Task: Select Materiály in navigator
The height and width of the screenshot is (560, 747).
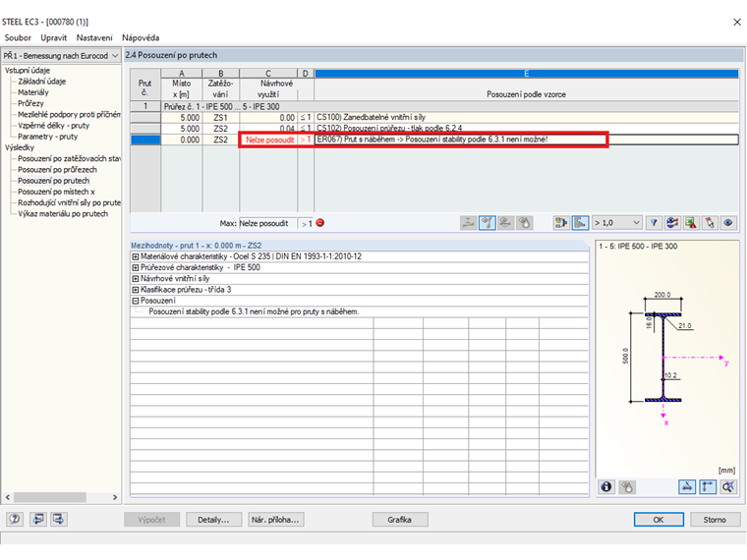Action: (33, 92)
